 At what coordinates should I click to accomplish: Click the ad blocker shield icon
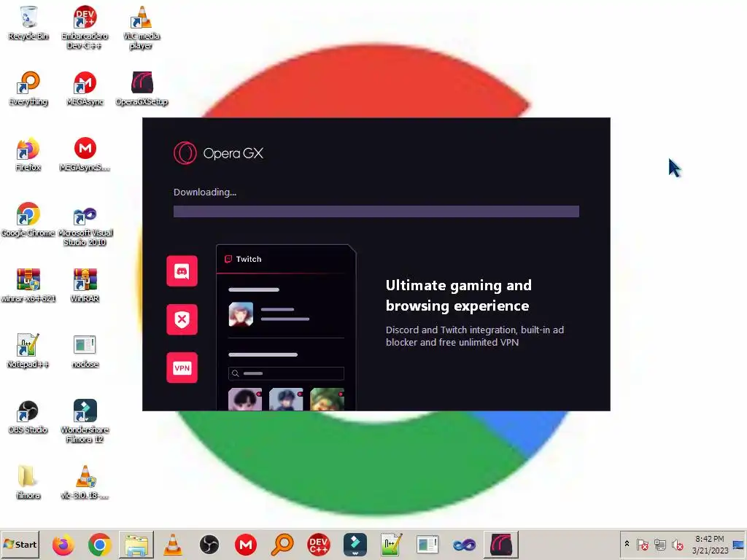coord(182,319)
